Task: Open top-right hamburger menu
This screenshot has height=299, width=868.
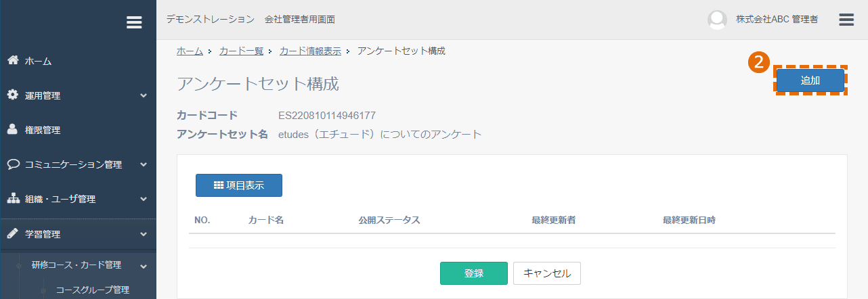Action: point(846,20)
